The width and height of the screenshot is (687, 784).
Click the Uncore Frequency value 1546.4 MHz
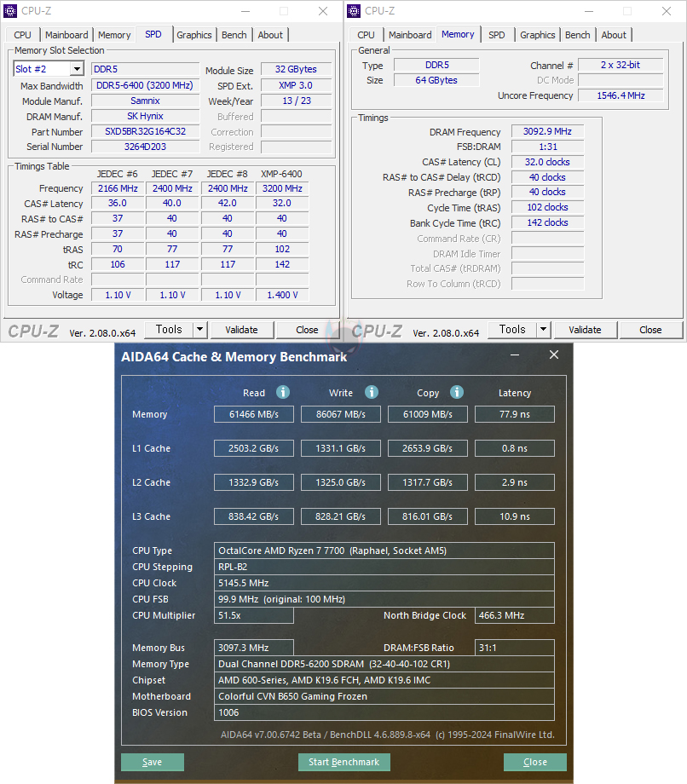[621, 95]
